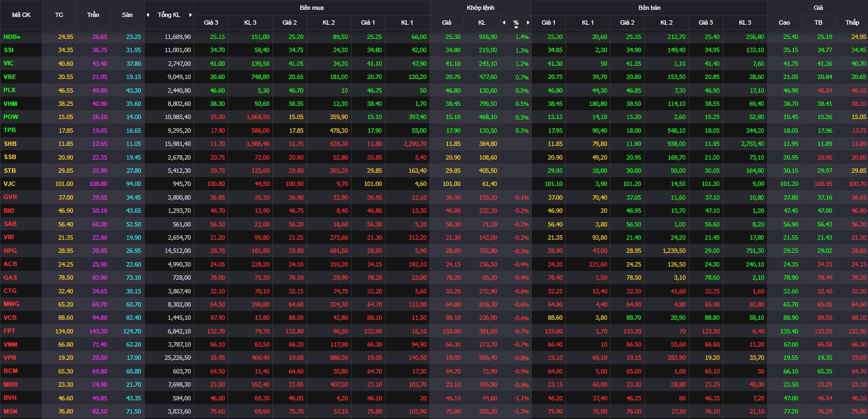868x419 pixels.
Task: Open the BCM stock symbol
Action: click(10, 371)
